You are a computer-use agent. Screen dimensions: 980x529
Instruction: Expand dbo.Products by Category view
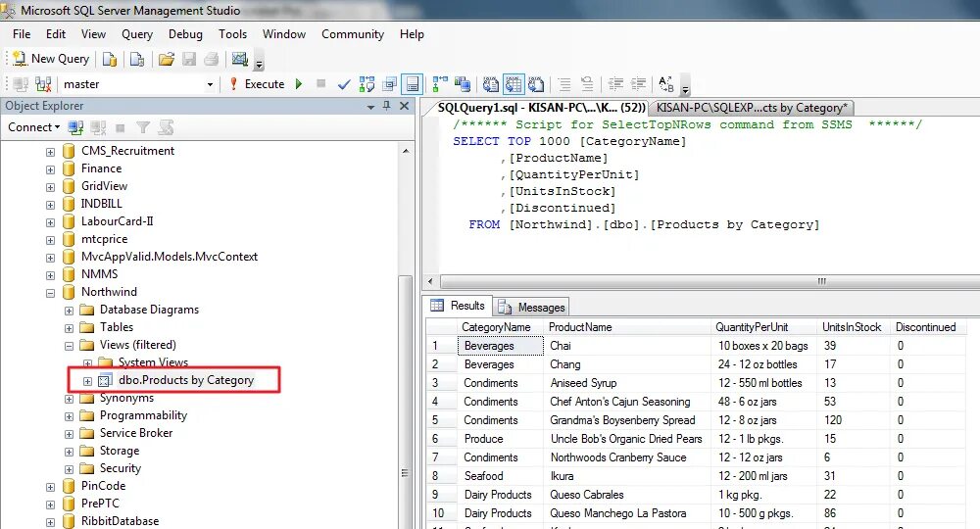[x=87, y=381]
